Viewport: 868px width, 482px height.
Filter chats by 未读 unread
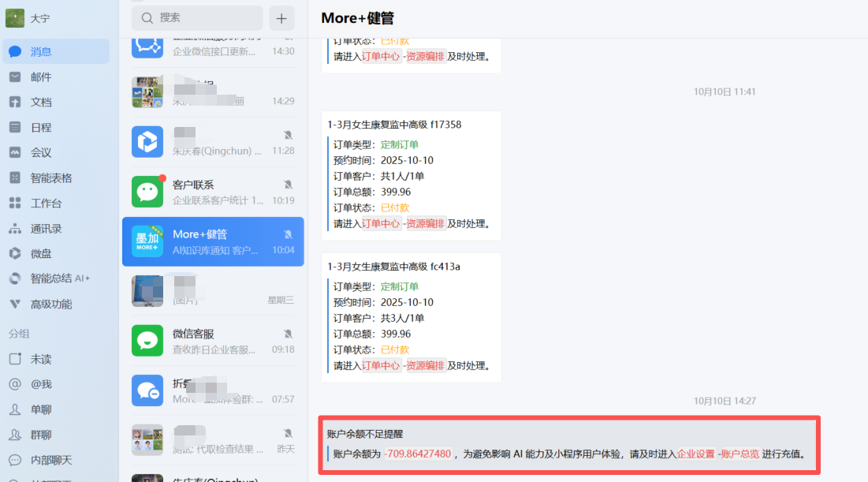coord(41,359)
